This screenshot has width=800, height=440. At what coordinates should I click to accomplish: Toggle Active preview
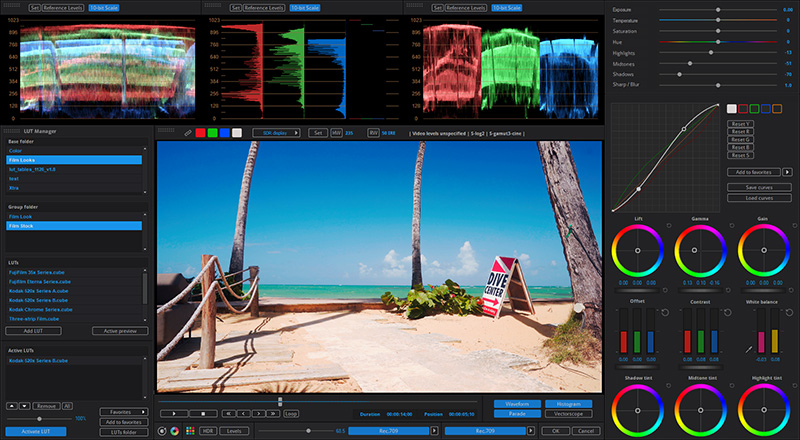click(120, 331)
